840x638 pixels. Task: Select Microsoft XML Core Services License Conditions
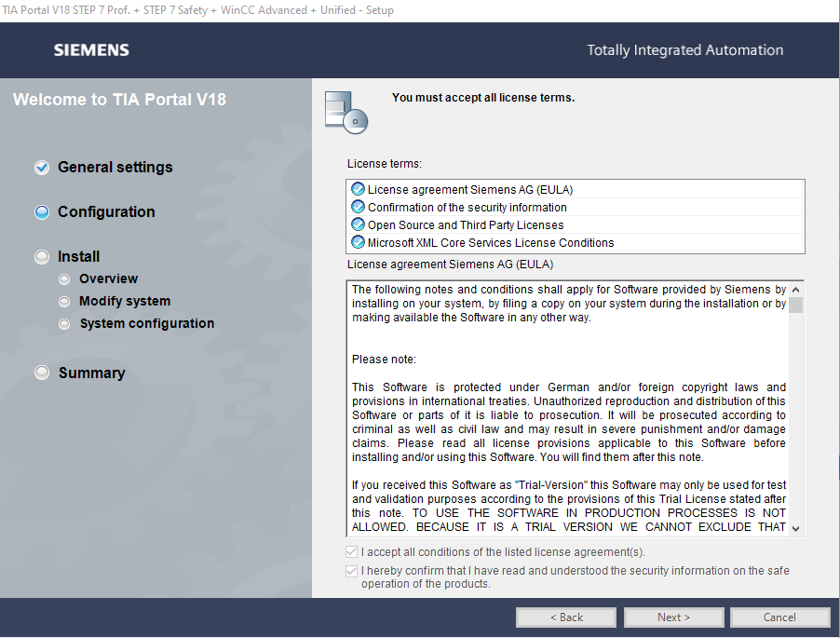[575, 243]
